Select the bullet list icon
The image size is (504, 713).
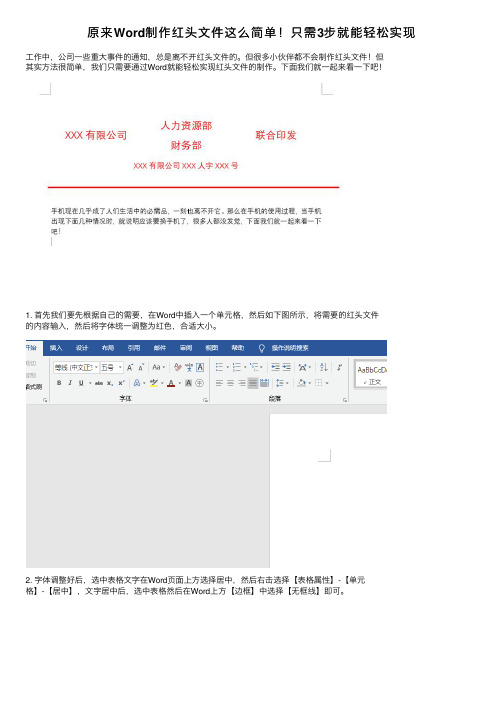tap(219, 367)
